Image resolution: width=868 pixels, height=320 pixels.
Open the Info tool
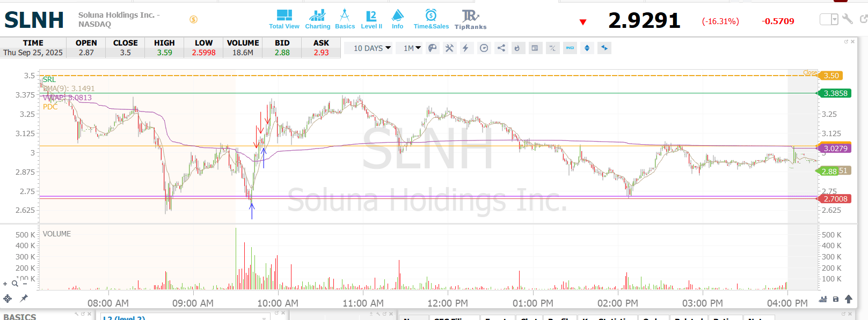[397, 19]
